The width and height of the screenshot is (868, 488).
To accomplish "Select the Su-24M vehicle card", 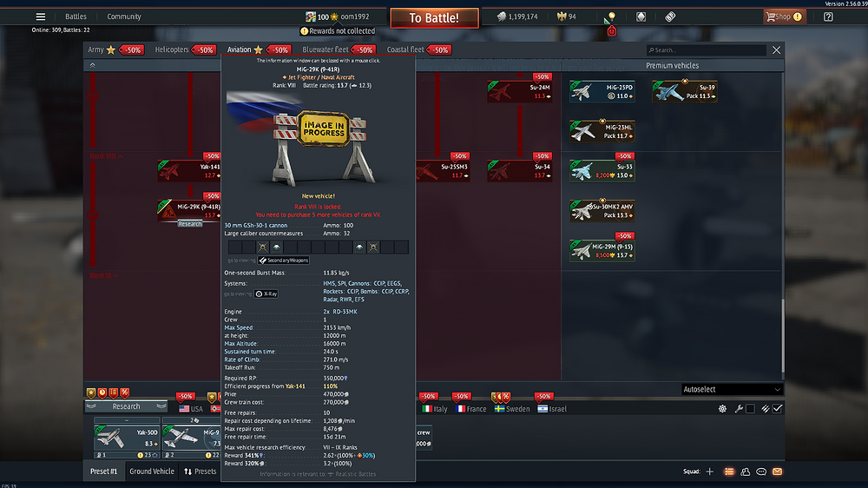I will click(x=519, y=91).
